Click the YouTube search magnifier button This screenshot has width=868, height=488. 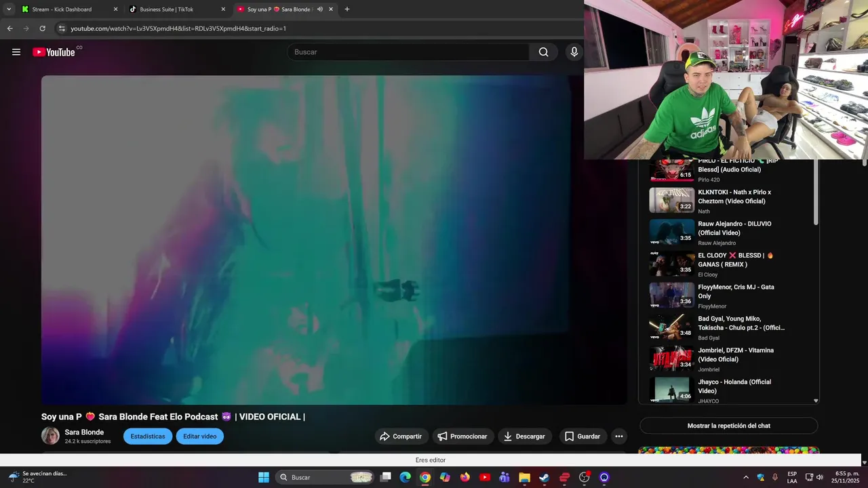pyautogui.click(x=543, y=52)
